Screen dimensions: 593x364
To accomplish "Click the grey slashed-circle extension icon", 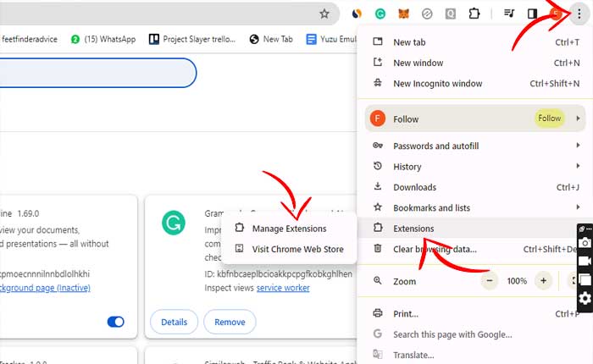I will [x=427, y=14].
